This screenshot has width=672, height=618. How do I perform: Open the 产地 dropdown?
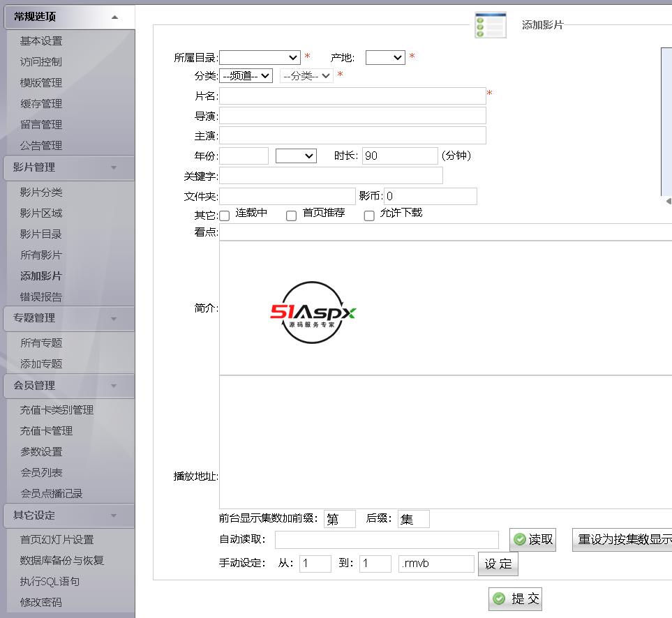(384, 57)
